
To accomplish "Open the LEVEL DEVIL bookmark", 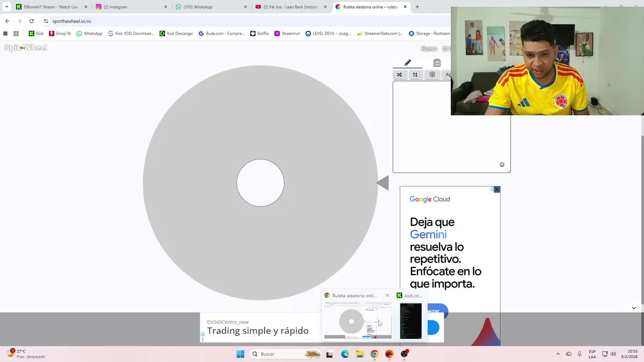I will tap(328, 34).
